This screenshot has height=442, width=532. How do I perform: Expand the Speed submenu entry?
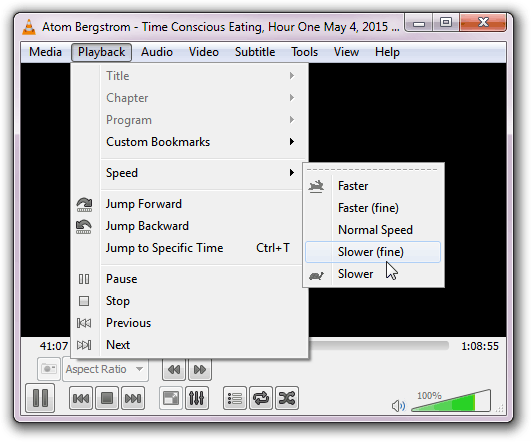pyautogui.click(x=200, y=173)
